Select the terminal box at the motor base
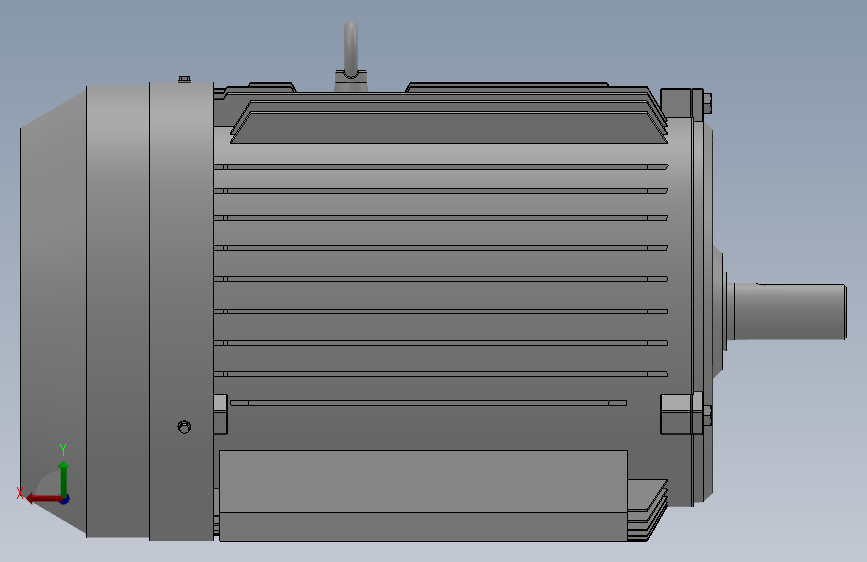 (x=423, y=495)
